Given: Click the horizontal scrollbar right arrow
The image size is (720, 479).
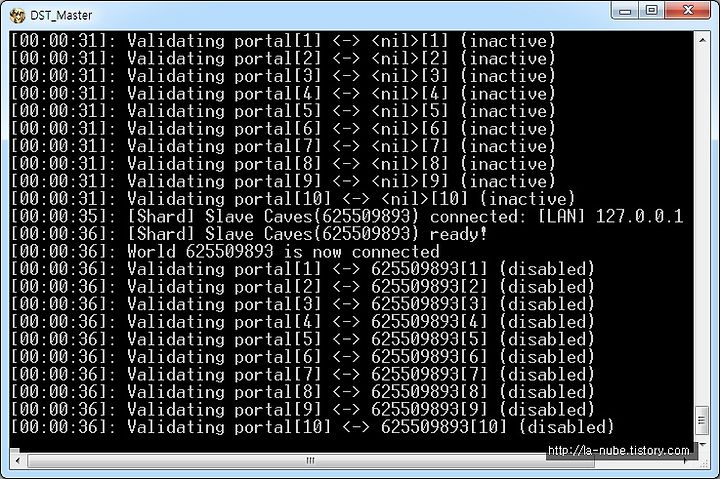Looking at the screenshot, I should 685,460.
